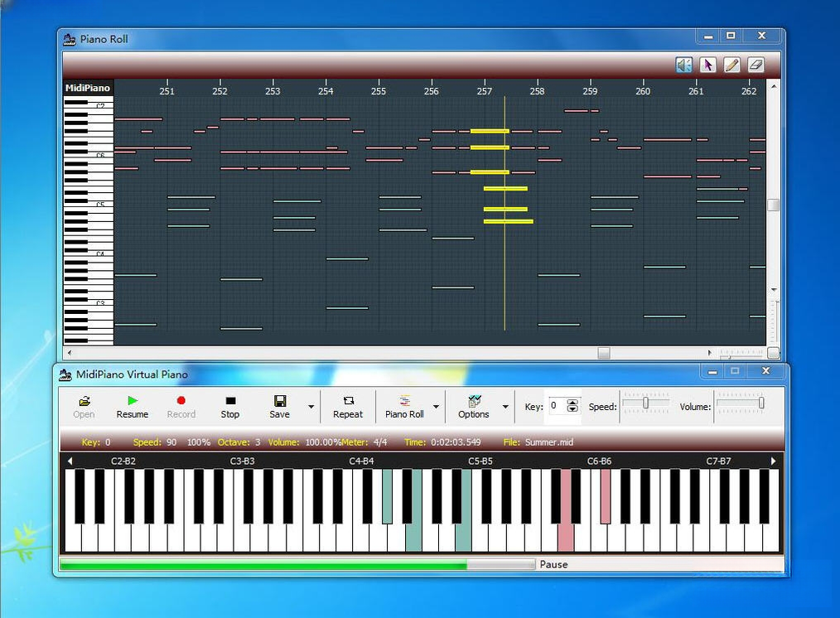Click the Piano Roll horizontal scrollbar thumb
Image resolution: width=840 pixels, height=618 pixels.
604,353
